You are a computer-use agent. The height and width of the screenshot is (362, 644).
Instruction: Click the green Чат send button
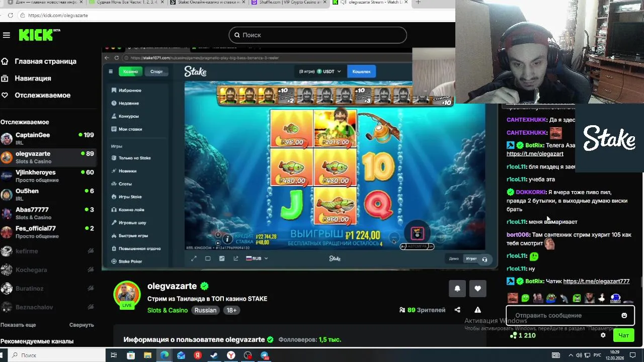623,335
